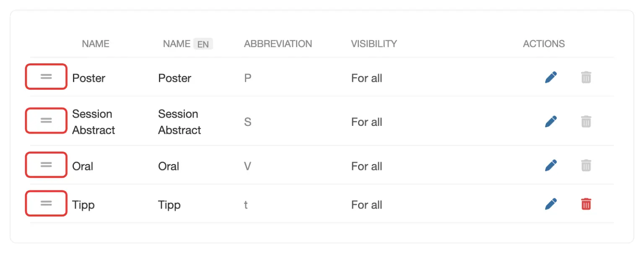Edit the Poster row with pencil icon

tap(551, 77)
